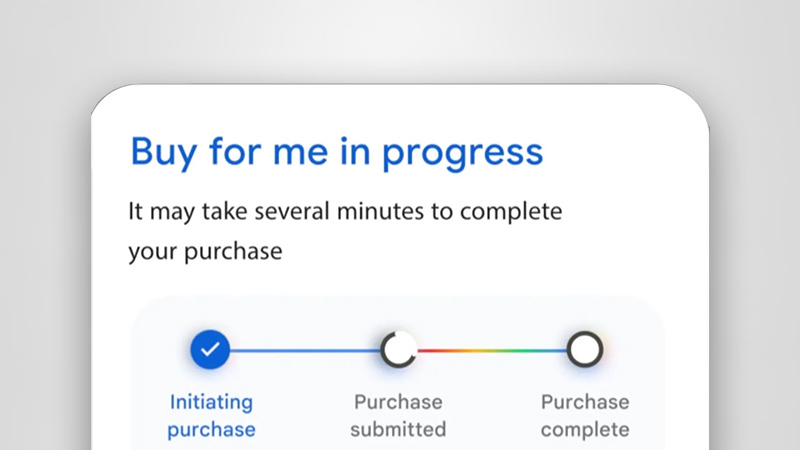Click the rainbow gradient progress line segment

coord(492,351)
